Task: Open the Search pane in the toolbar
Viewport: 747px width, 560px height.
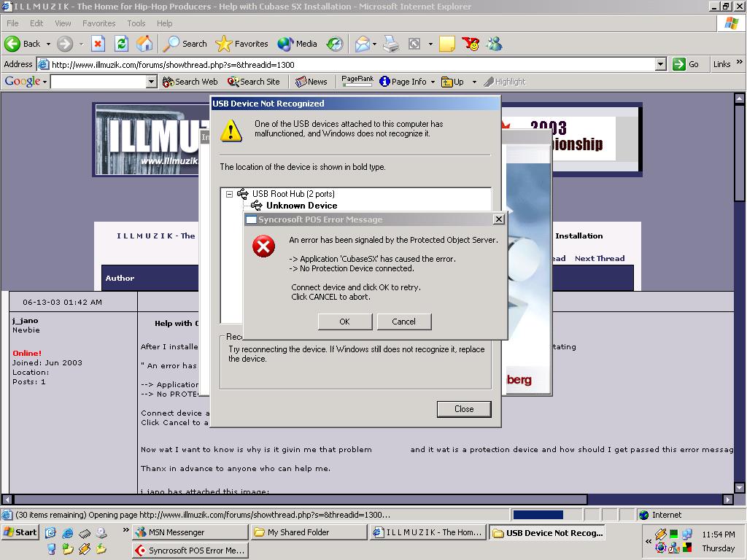Action: pos(185,44)
